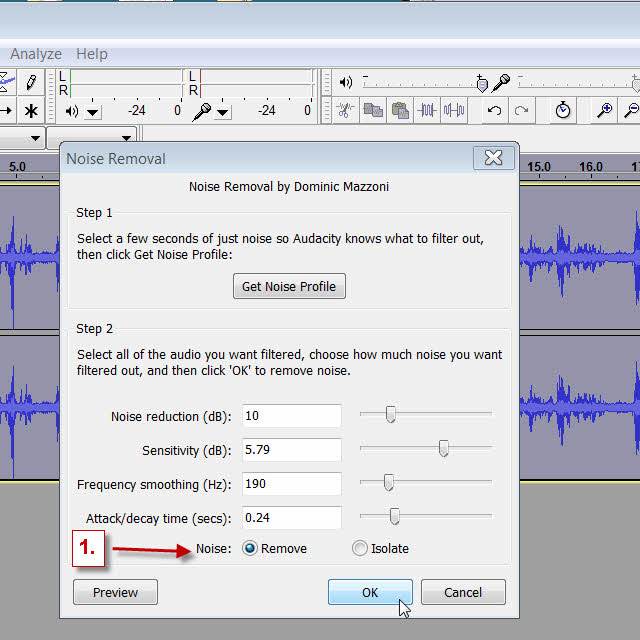Viewport: 640px width, 640px height.
Task: Click the Sensitivity (dB) input field
Action: [291, 450]
